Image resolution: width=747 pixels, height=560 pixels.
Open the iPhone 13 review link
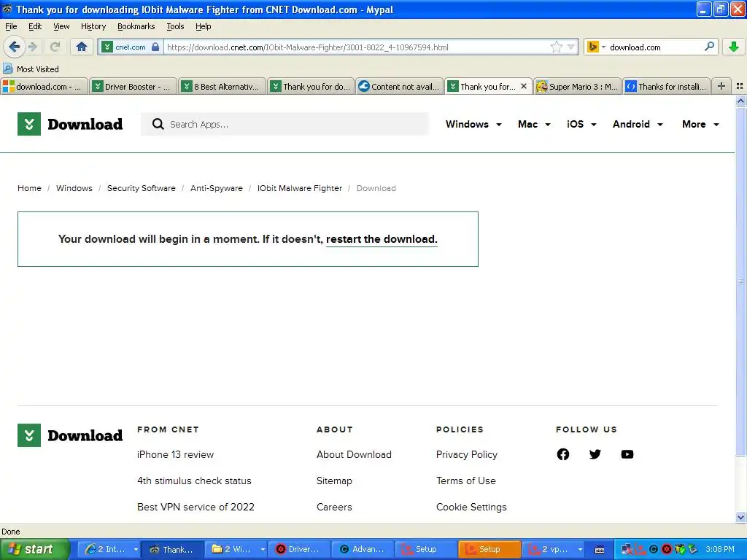click(x=175, y=454)
